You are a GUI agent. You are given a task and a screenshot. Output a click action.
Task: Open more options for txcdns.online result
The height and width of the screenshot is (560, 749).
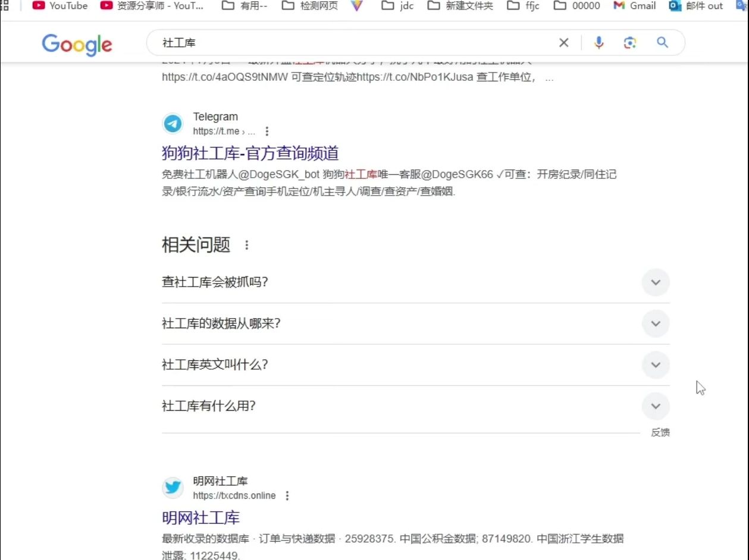point(287,496)
